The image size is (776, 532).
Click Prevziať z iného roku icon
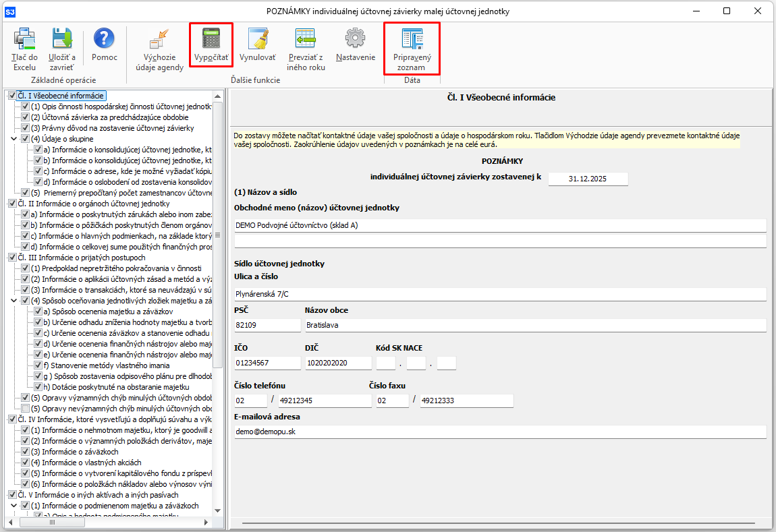306,39
